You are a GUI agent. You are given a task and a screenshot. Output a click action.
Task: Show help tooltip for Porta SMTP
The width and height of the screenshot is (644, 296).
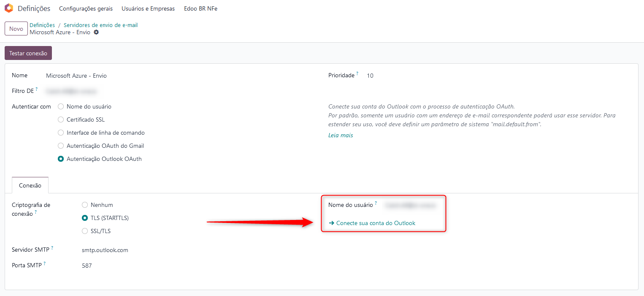point(45,263)
